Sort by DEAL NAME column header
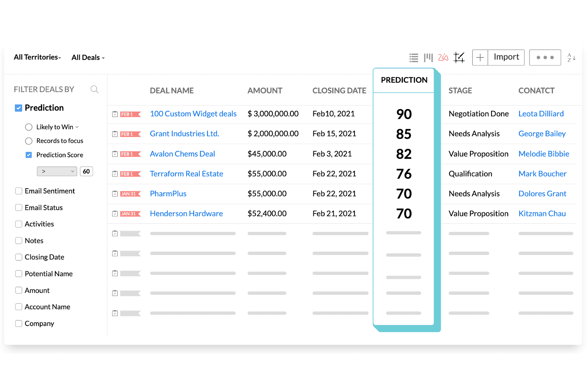Image resolution: width=588 pixels, height=392 pixels. coord(172,91)
